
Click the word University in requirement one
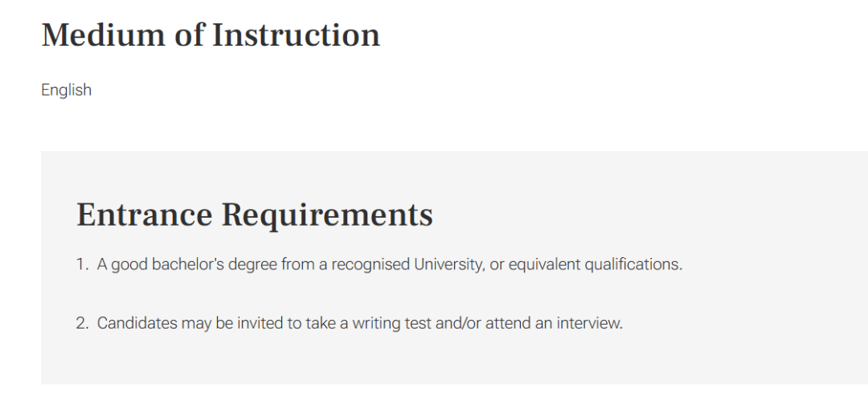[449, 264]
